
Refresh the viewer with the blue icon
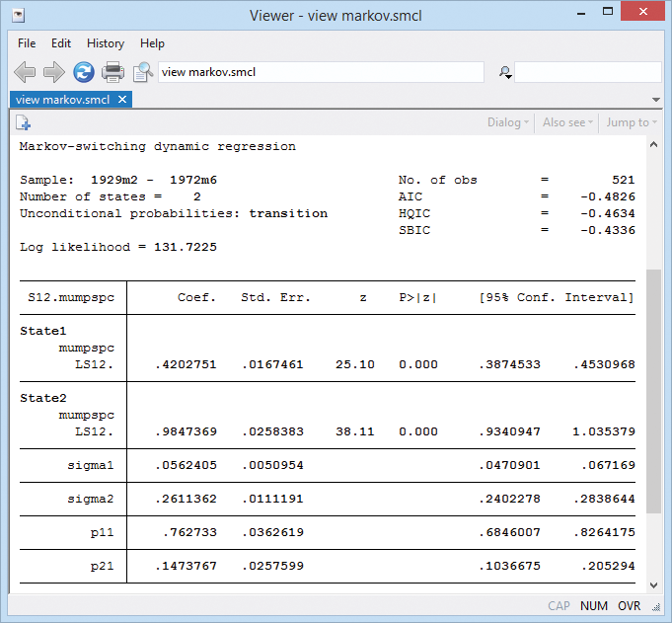pos(84,72)
